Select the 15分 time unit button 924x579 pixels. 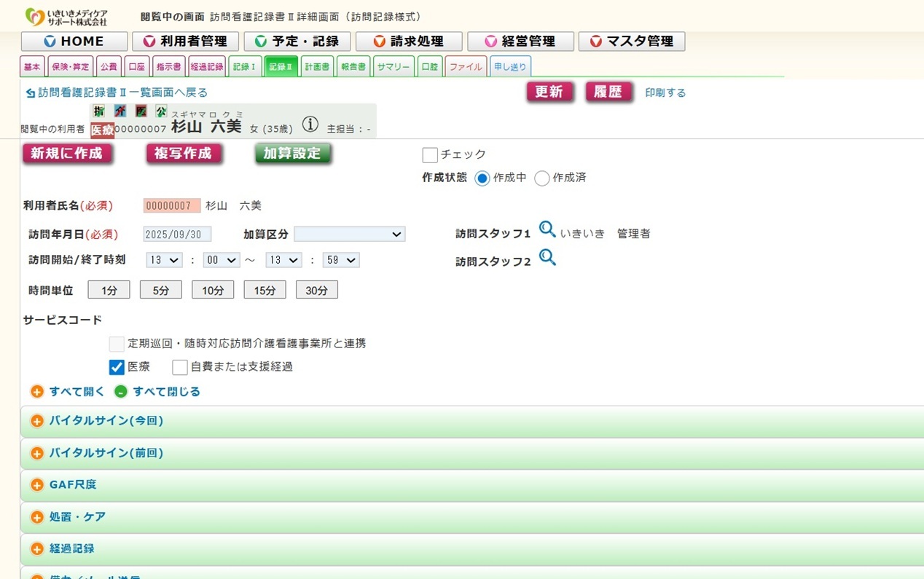[x=265, y=291]
